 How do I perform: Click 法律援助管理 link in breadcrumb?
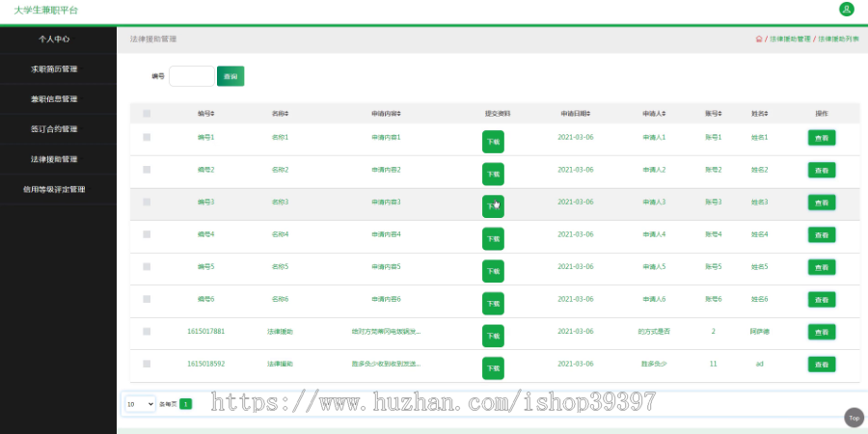(x=790, y=40)
